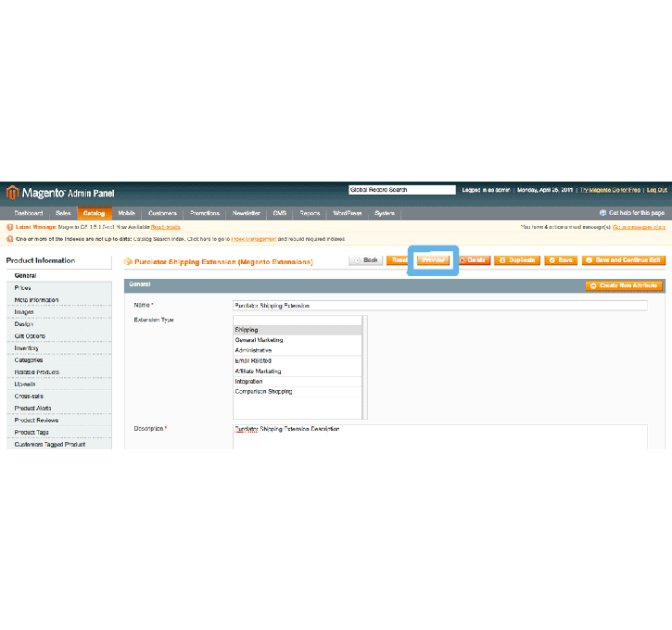Click the Duplicate button

pos(517,260)
